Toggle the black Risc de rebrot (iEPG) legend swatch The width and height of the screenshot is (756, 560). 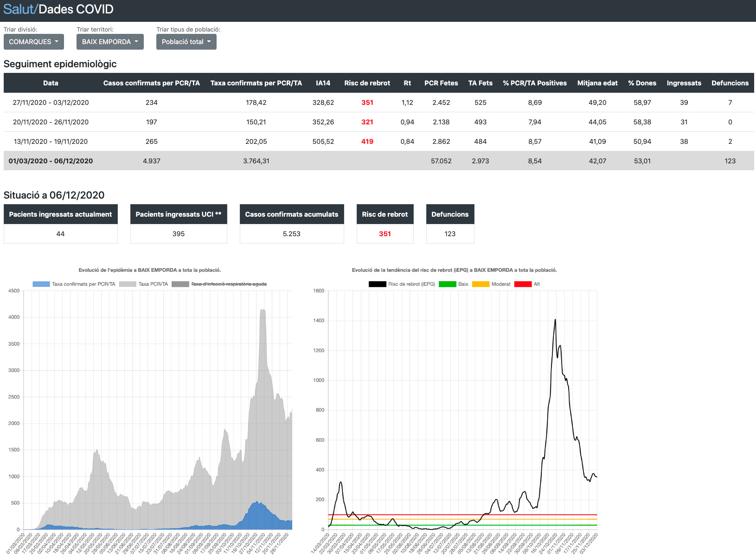click(x=378, y=284)
